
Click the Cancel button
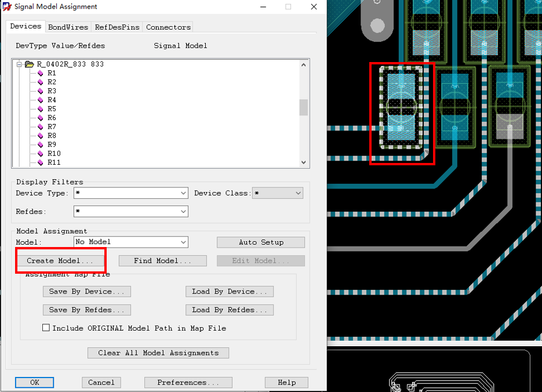pyautogui.click(x=101, y=382)
